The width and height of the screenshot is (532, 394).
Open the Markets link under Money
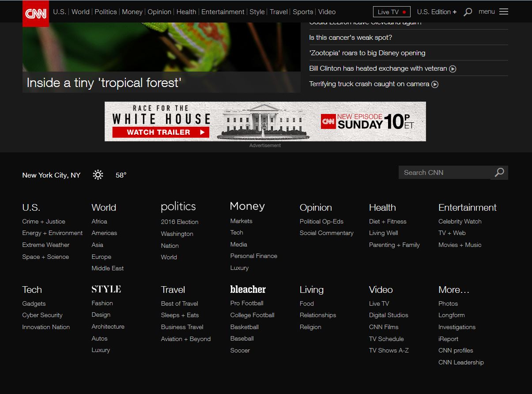[x=241, y=221]
